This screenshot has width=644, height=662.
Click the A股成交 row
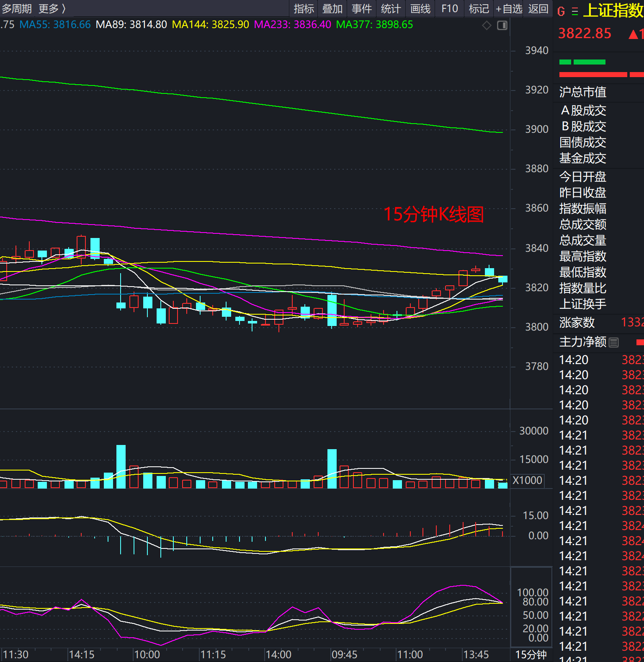pyautogui.click(x=599, y=111)
